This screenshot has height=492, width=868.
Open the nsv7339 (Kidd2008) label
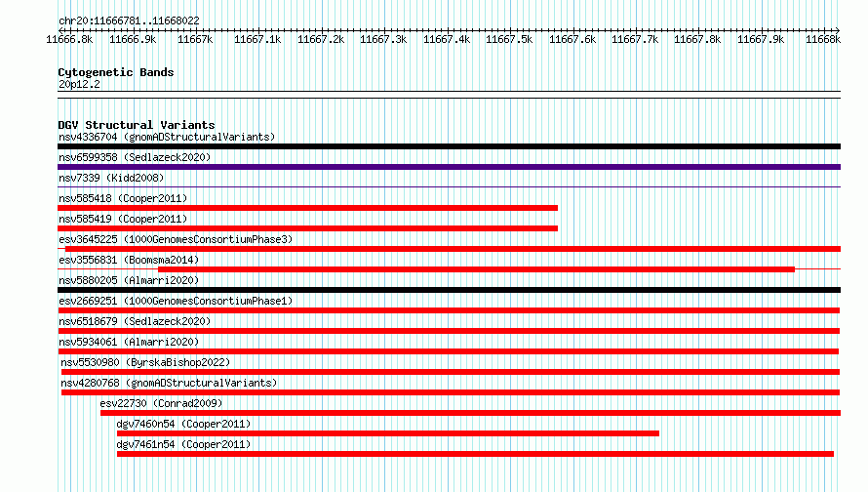click(x=111, y=178)
